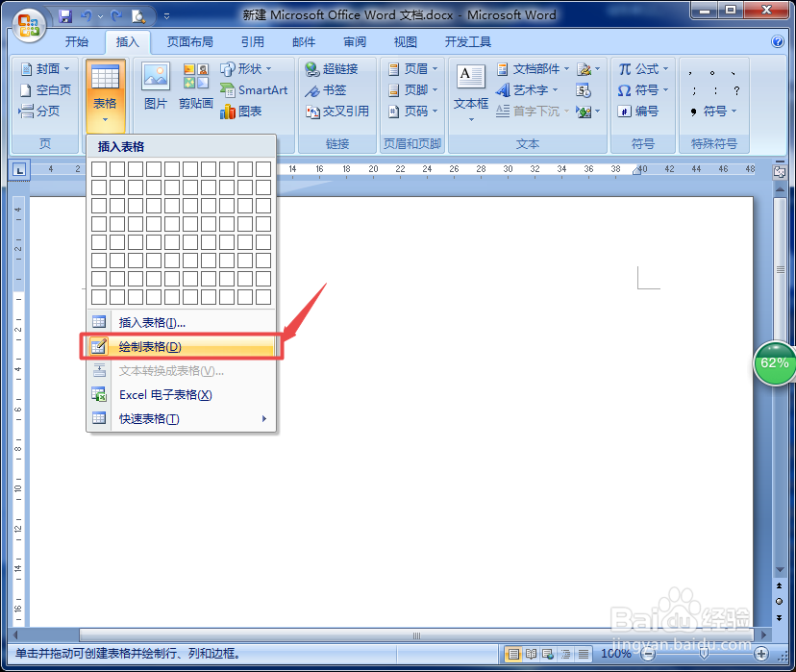Save the document from Quick Access toolbar
This screenshot has height=672, width=796.
(65, 15)
